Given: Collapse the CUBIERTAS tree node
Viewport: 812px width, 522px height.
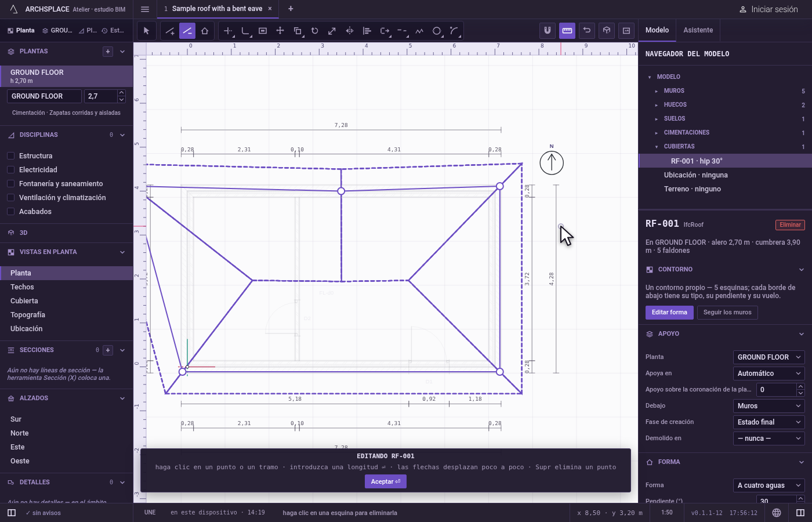Looking at the screenshot, I should coord(657,147).
